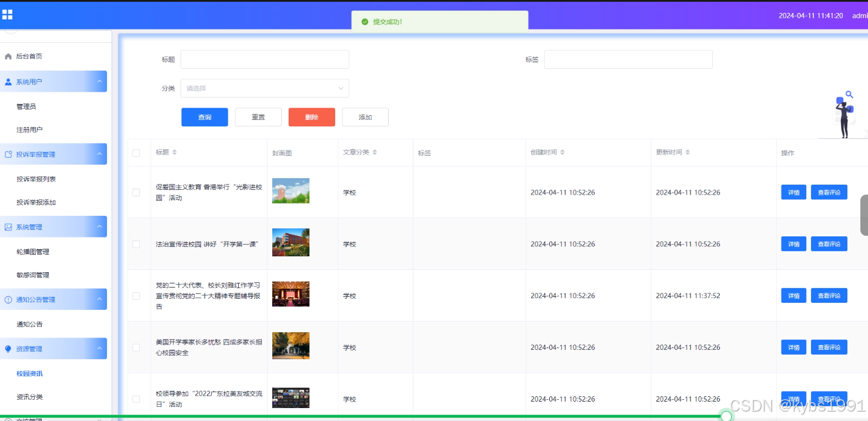Open 轮播图管理 in the sidebar
Screen dimensions: 868x421
click(33, 252)
